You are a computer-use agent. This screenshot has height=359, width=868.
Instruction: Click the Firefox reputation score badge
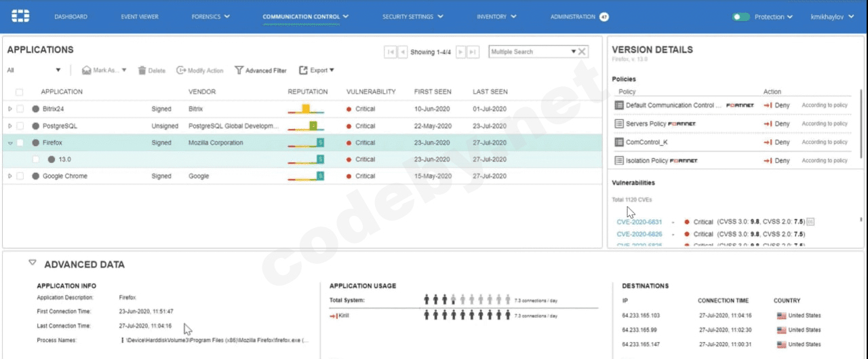[x=320, y=143]
